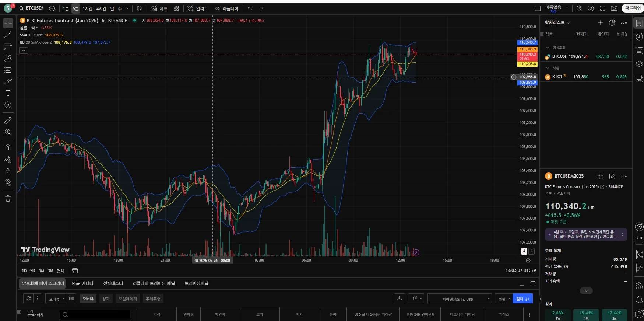Open the 필터 filter button
The image size is (644, 321).
click(523, 299)
